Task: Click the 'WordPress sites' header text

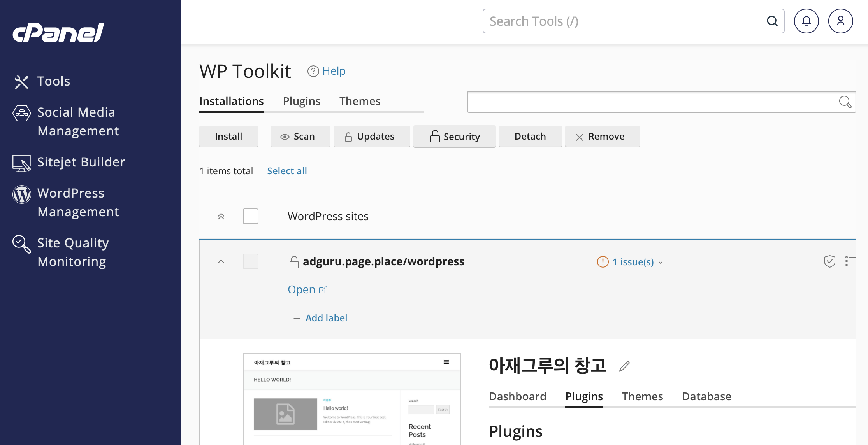Action: pos(328,217)
